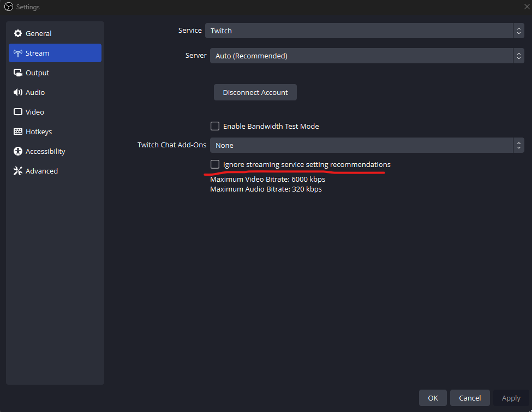
Task: Go to Output settings
Action: [55, 73]
